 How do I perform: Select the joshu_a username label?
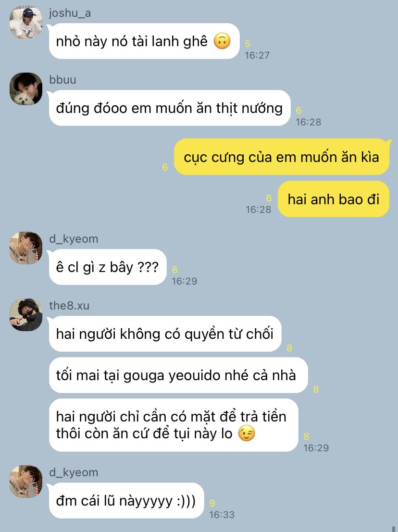click(70, 13)
